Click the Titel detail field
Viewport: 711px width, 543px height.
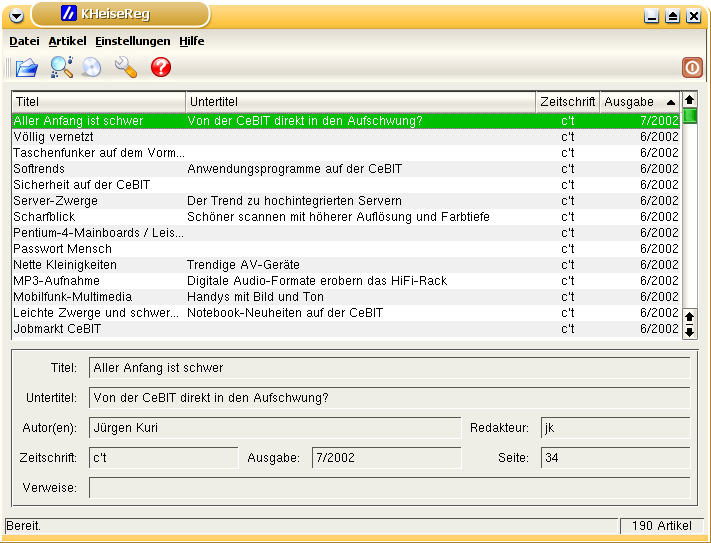pos(390,368)
